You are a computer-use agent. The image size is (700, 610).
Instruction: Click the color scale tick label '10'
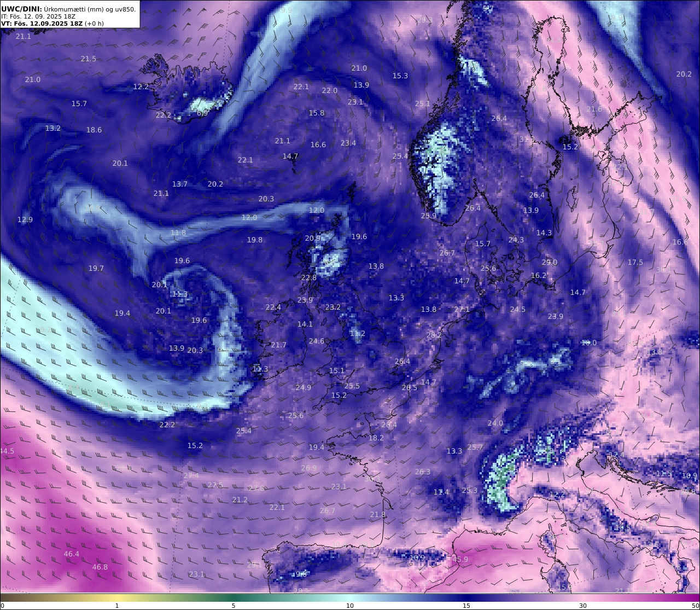[350, 606]
